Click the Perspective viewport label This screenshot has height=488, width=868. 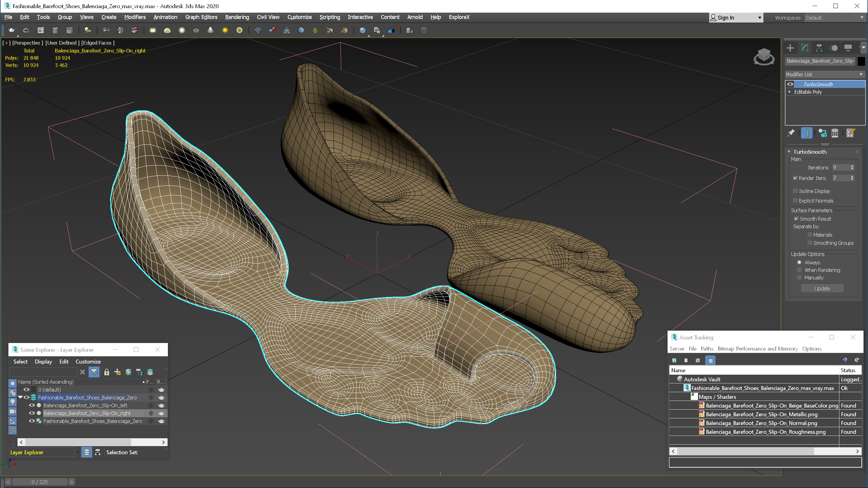27,43
